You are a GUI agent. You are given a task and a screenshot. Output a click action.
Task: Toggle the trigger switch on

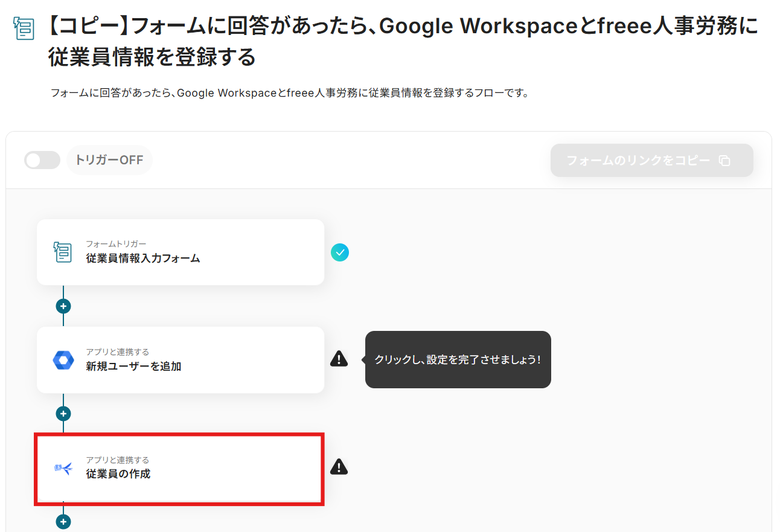(x=42, y=160)
